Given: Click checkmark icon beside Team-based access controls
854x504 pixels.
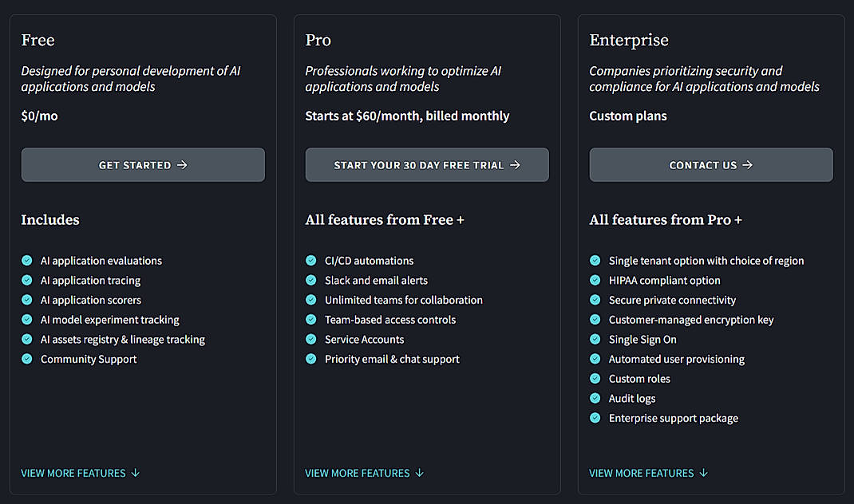Looking at the screenshot, I should point(311,319).
